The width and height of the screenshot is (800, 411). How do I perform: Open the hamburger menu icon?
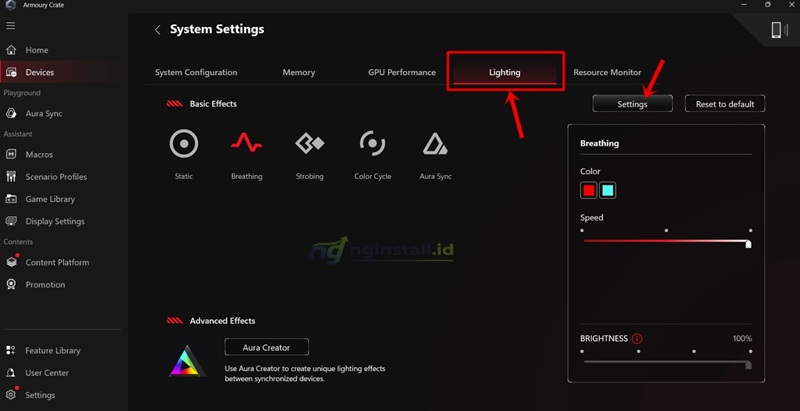tap(11, 25)
